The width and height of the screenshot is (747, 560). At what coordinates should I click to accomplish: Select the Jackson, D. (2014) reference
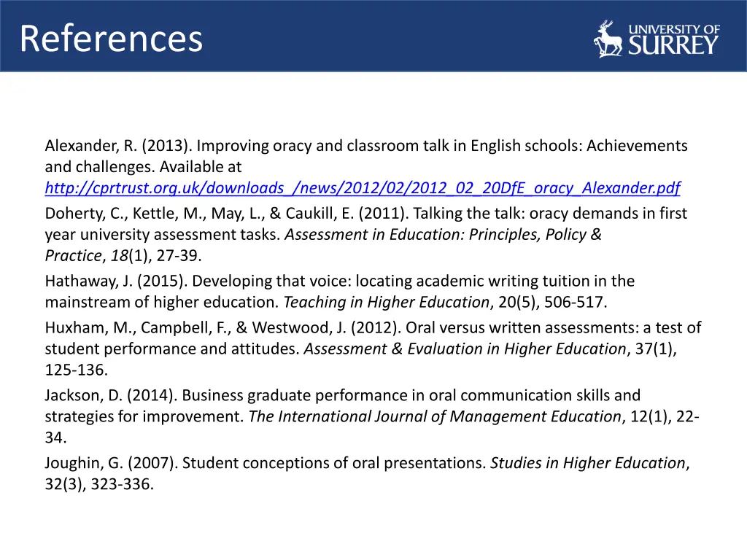(372, 416)
